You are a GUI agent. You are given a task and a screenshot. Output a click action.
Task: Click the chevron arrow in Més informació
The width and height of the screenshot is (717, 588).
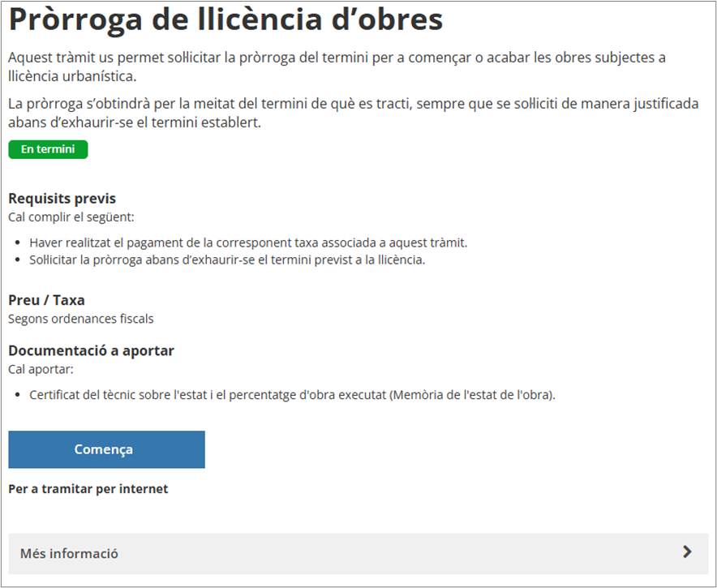click(x=687, y=552)
